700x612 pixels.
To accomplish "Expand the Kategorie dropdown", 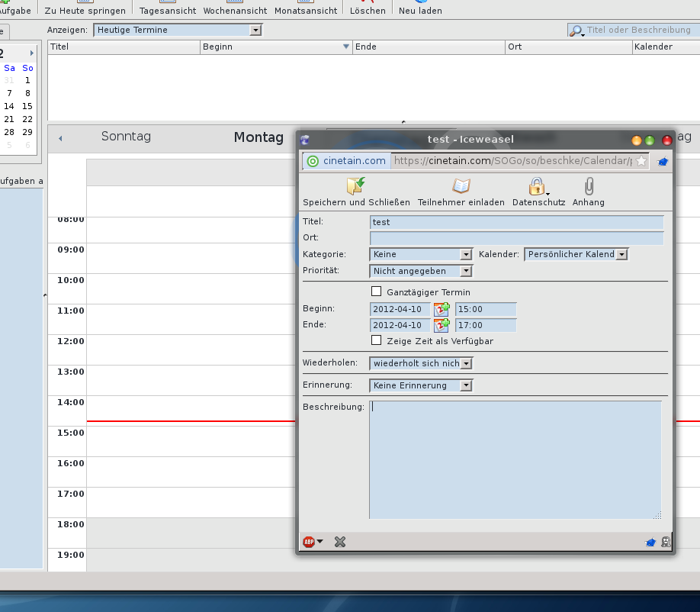I will (x=422, y=254).
